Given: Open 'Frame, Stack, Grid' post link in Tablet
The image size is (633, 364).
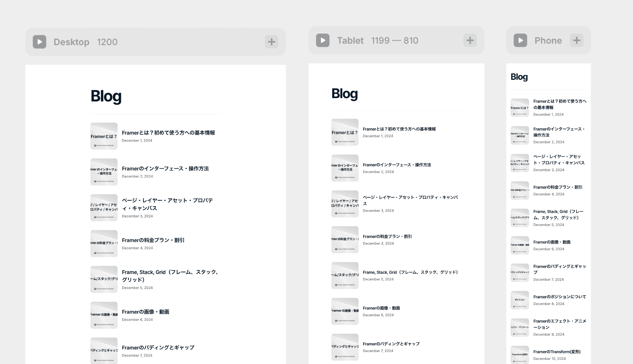Looking at the screenshot, I should [x=411, y=272].
